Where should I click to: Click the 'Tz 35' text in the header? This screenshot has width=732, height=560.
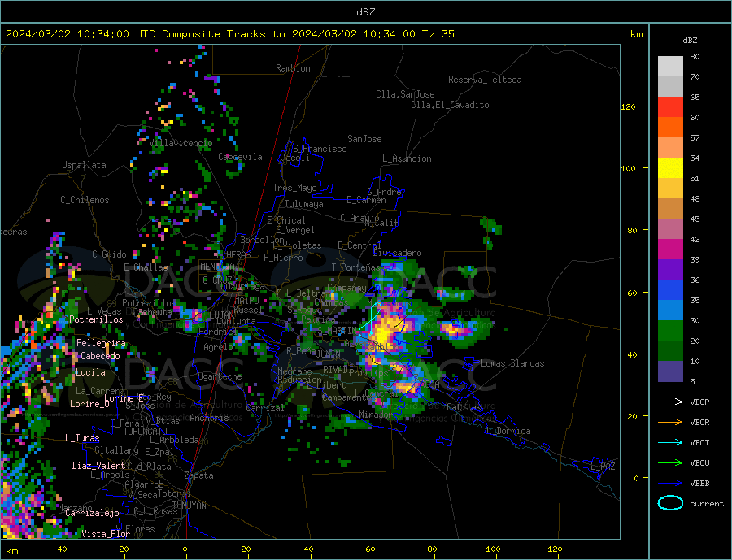tap(438, 34)
